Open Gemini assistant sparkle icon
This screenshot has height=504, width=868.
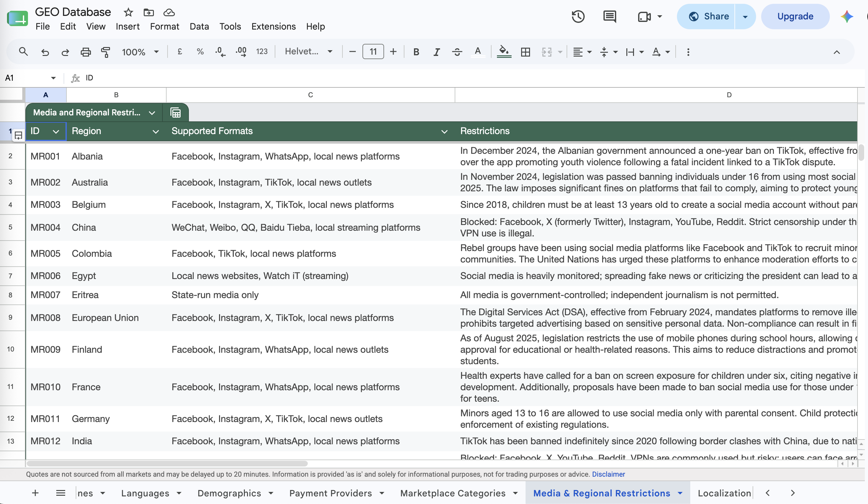847,17
